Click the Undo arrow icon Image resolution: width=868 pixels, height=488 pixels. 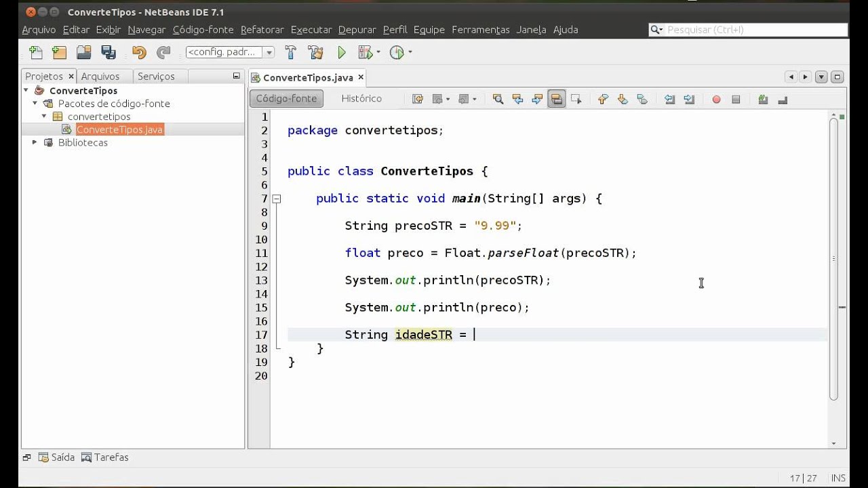tap(139, 52)
